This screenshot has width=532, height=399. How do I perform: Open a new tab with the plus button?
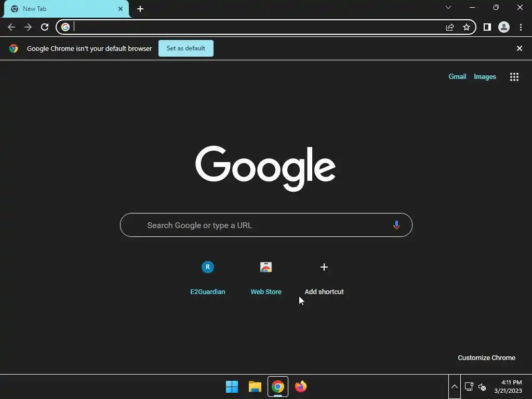point(140,9)
